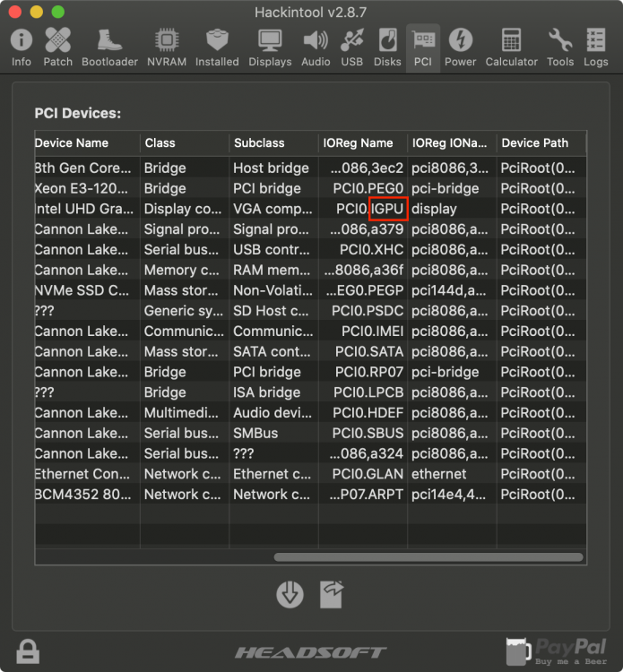Click the horizontal scrollbar thumb under the table

(x=428, y=557)
